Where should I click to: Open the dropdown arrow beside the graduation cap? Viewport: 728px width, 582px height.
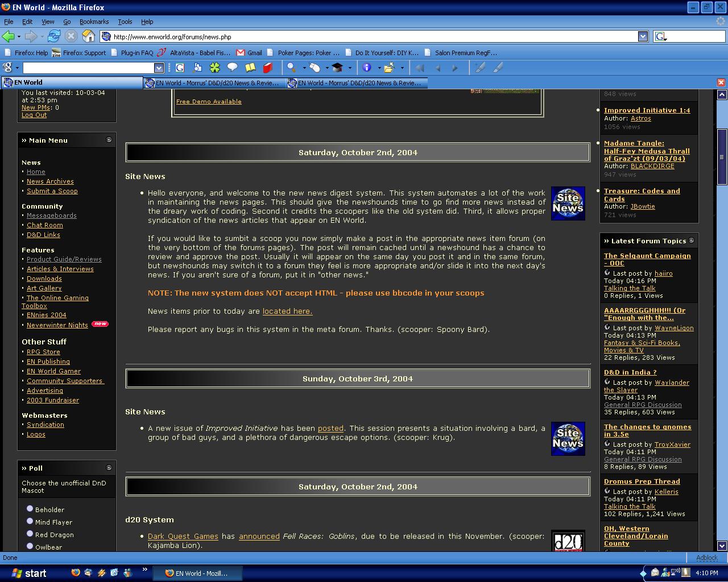[349, 68]
